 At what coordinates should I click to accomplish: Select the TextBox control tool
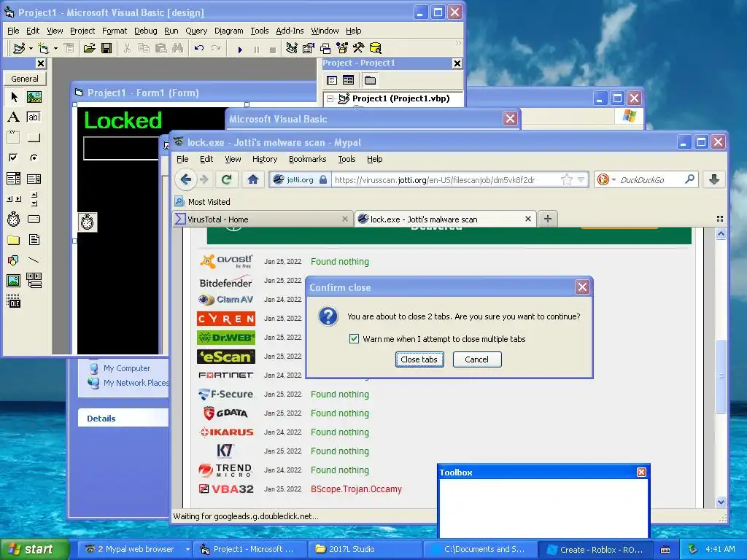[x=34, y=117]
